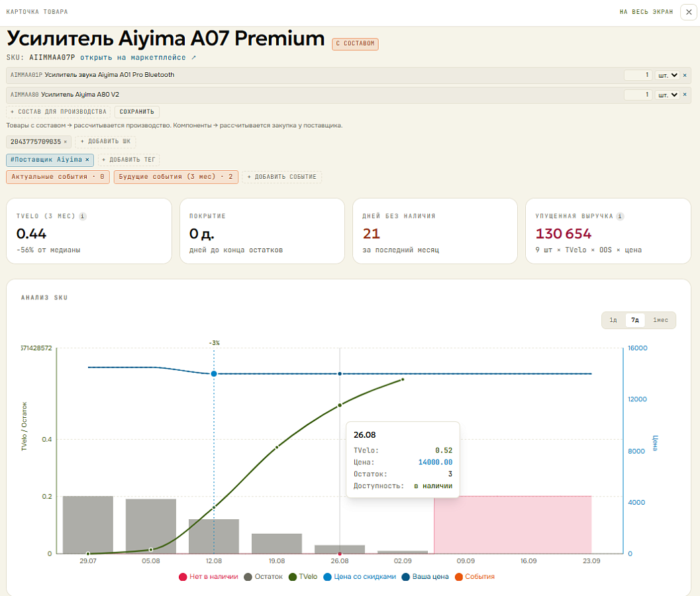Click the 130 654 lost revenue value
The image size is (700, 596).
pyautogui.click(x=564, y=234)
